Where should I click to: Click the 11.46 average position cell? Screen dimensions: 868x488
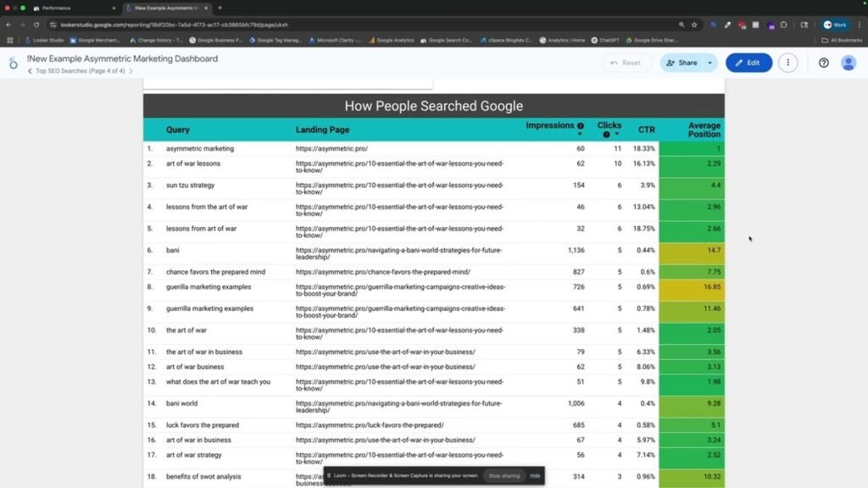tap(692, 312)
